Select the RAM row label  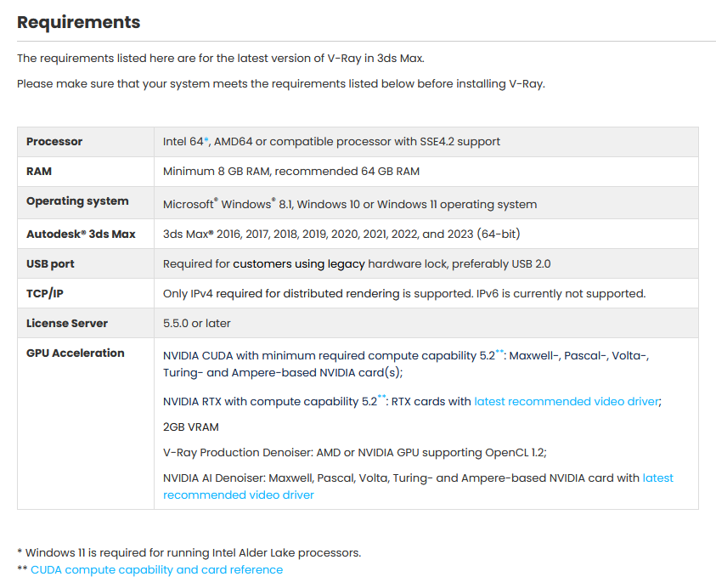pos(39,172)
